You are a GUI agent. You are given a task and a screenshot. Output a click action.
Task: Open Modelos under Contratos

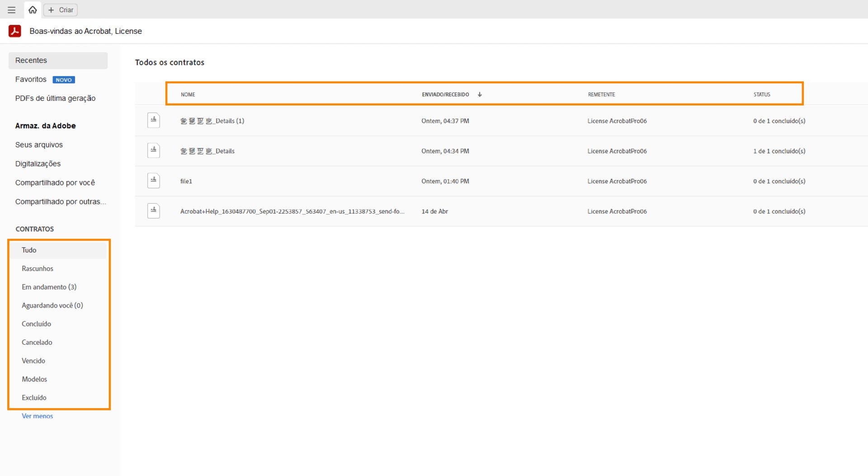tap(34, 379)
